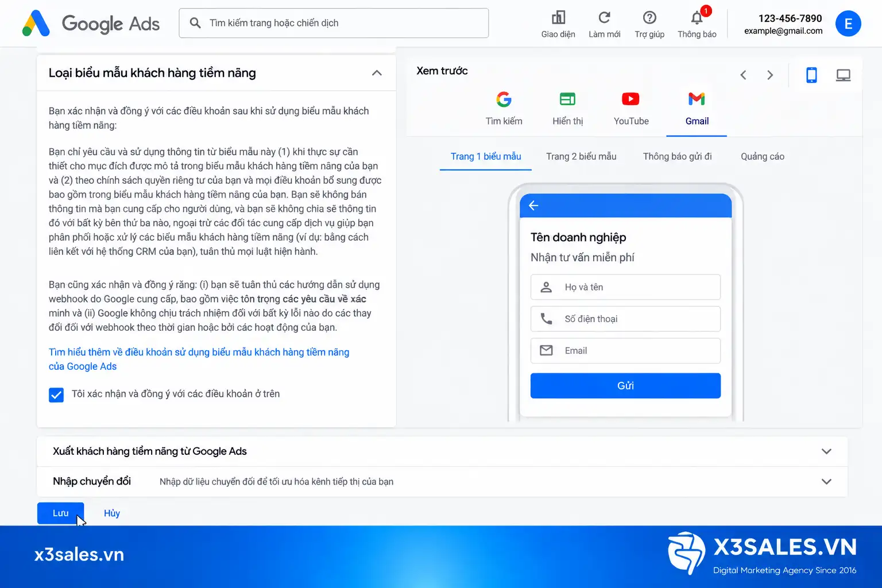
Task: Open the Trang 2 biểu mẫu tab
Action: (581, 157)
